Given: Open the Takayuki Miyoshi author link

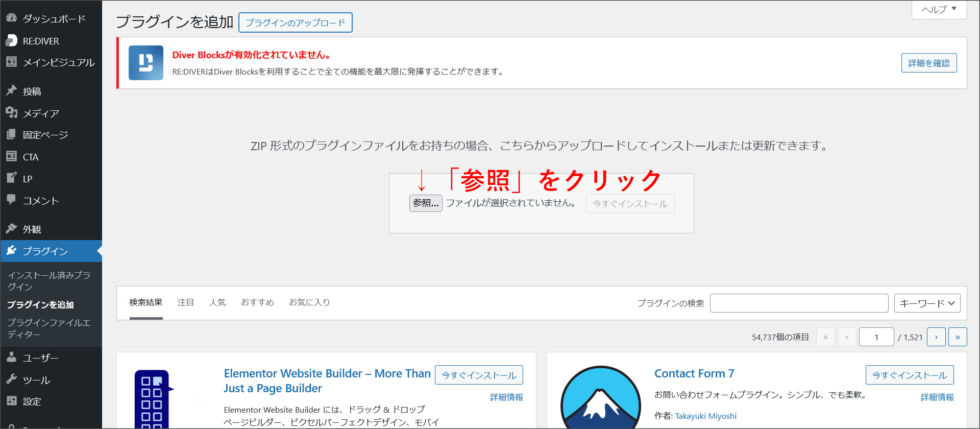Looking at the screenshot, I should coord(705,416).
